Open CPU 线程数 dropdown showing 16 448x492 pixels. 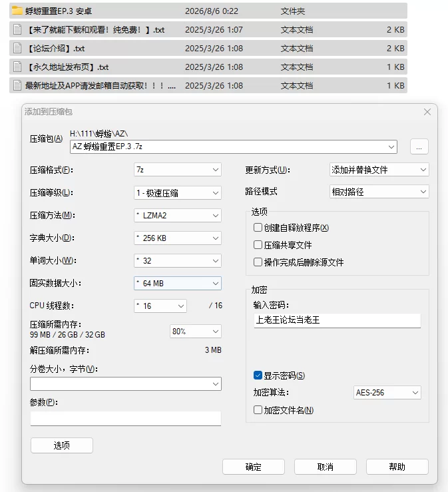(x=160, y=306)
